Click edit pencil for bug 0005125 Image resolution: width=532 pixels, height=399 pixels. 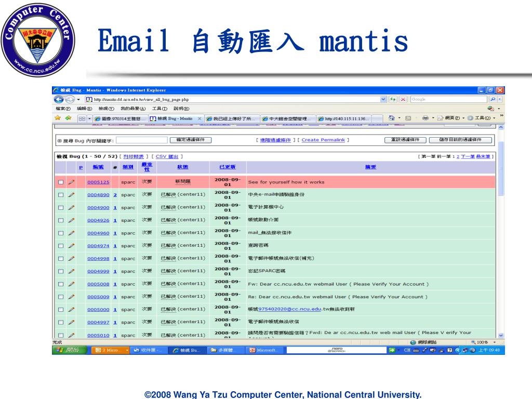71,182
